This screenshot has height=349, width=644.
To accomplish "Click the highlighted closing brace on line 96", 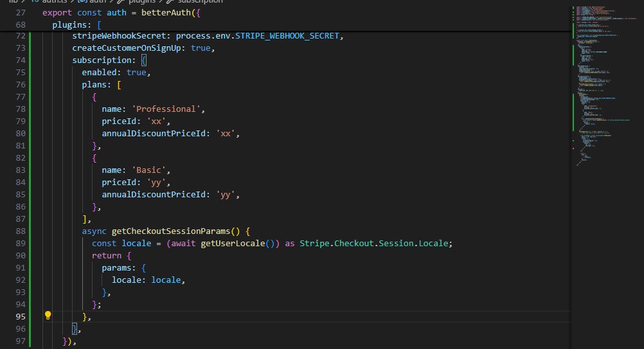I will 75,329.
